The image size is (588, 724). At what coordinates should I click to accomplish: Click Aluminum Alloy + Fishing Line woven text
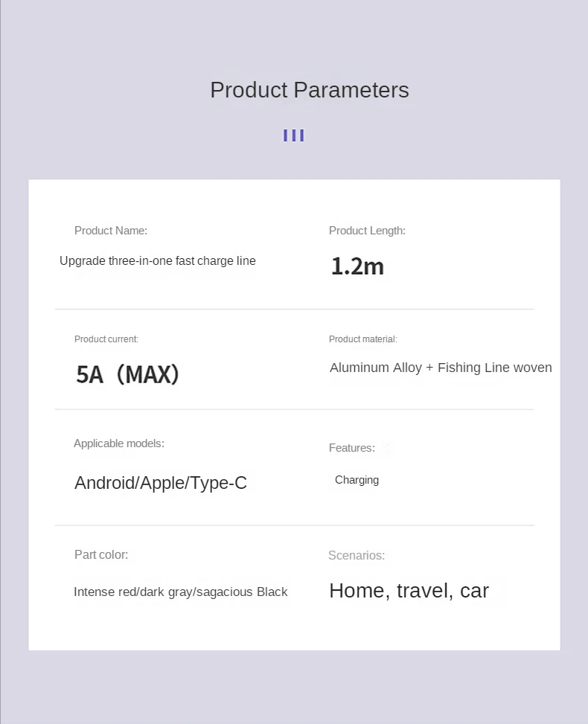pyautogui.click(x=441, y=368)
